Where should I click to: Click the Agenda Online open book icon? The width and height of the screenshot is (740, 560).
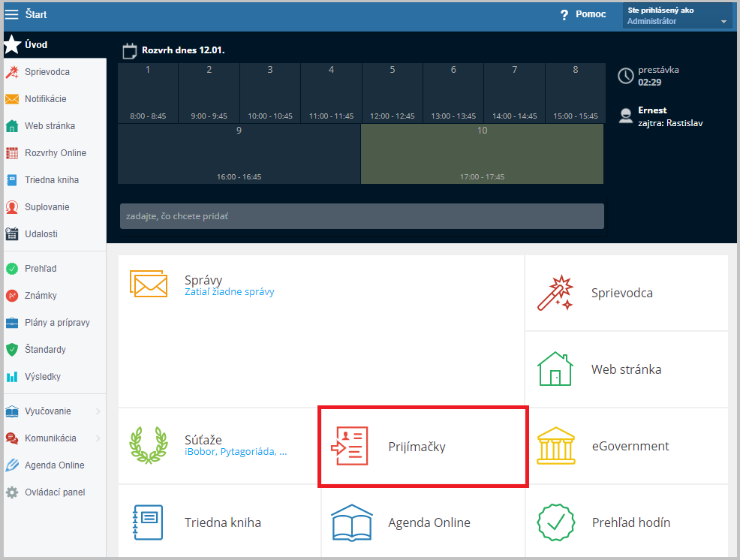[352, 522]
